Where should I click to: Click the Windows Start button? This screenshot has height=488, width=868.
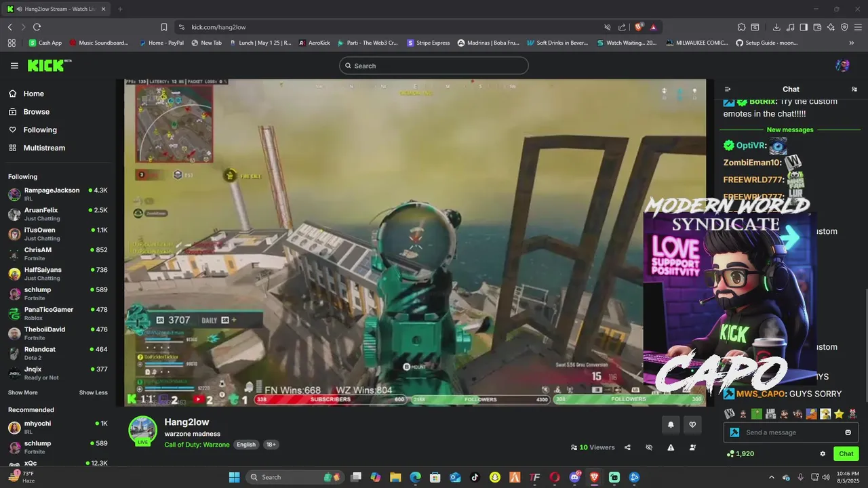coord(234,477)
